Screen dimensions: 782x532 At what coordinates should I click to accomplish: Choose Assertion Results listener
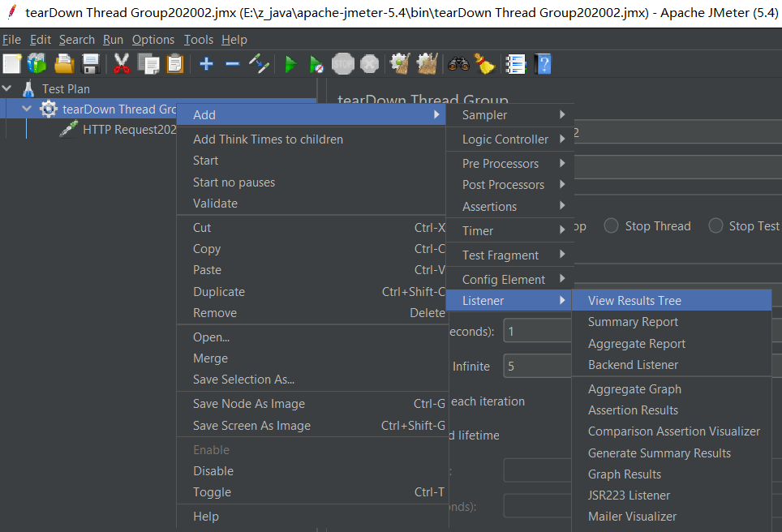[672, 410]
